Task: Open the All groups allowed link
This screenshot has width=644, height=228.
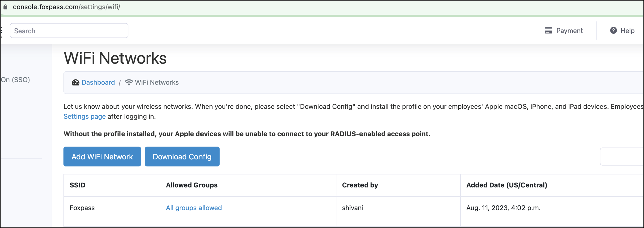Action: coord(194,208)
